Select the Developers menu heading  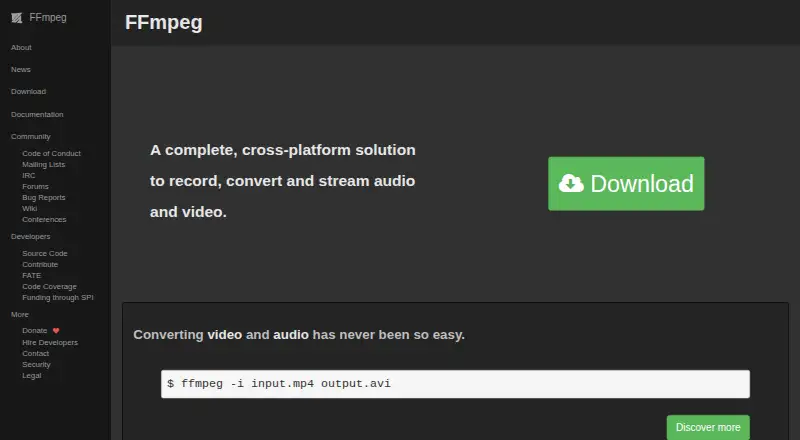31,236
